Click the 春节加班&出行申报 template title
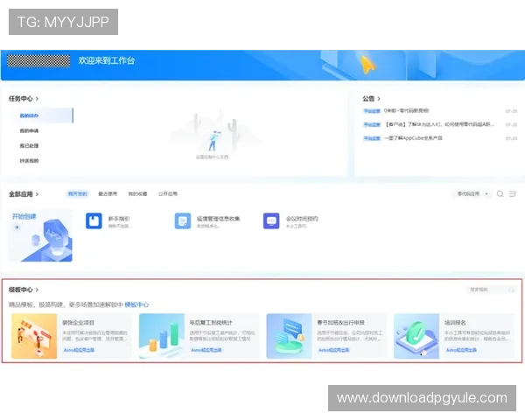Viewport: 525px width, 420px height. click(341, 323)
